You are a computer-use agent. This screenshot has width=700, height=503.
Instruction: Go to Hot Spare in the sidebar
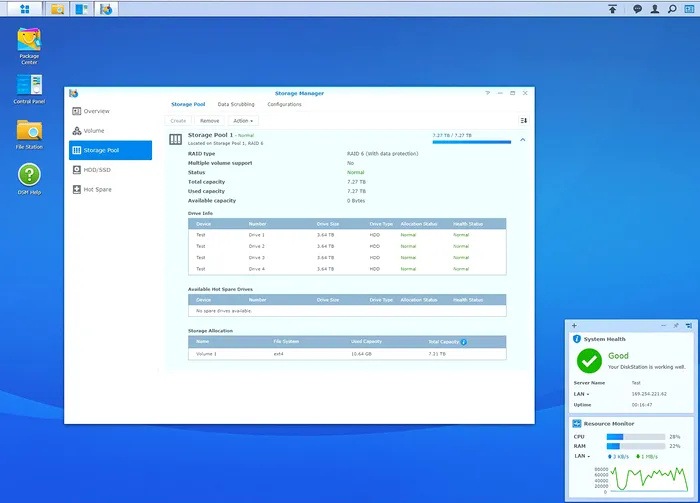coord(110,190)
